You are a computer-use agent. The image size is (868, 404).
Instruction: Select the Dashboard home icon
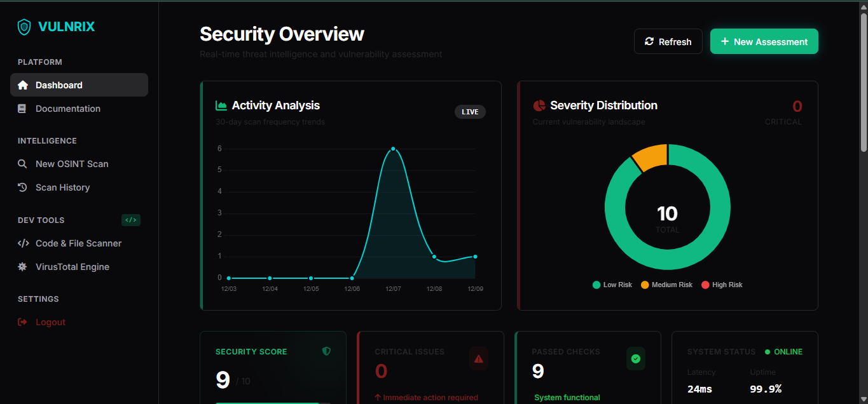click(22, 84)
